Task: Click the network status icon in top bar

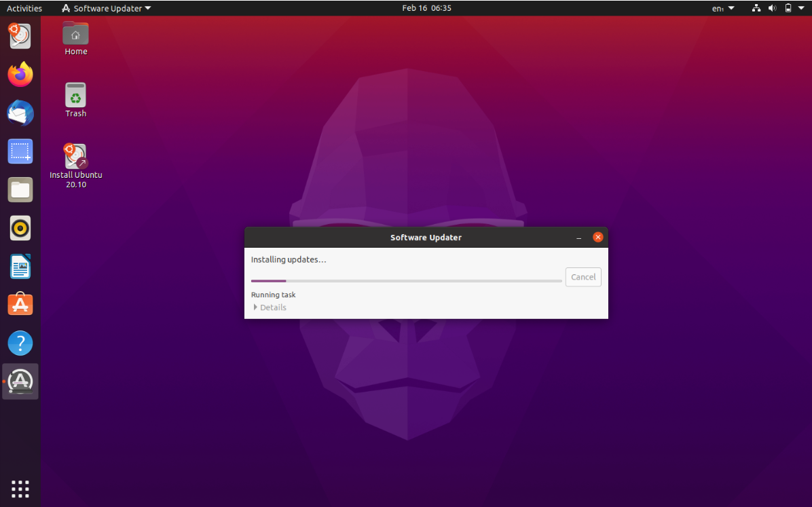Action: pyautogui.click(x=756, y=7)
